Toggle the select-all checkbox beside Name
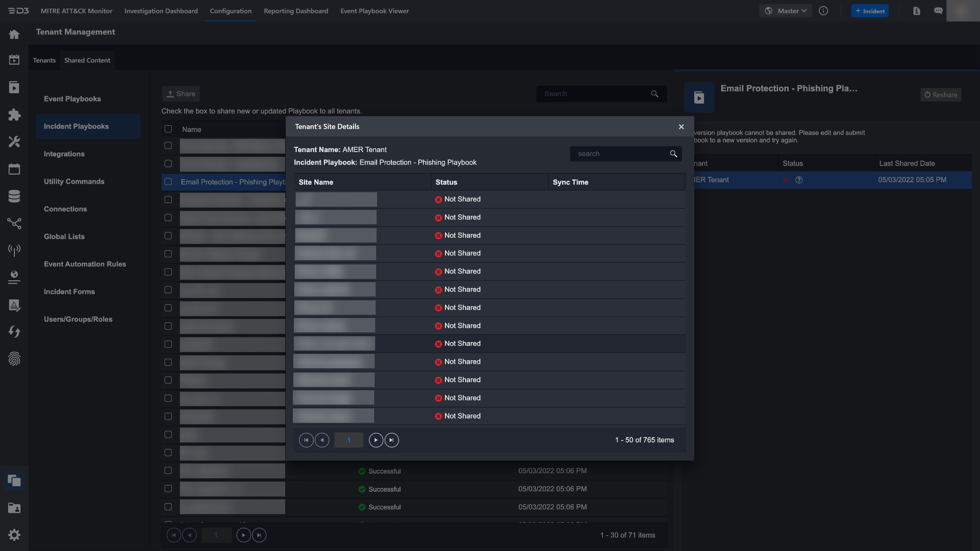The width and height of the screenshot is (980, 551). [x=168, y=129]
